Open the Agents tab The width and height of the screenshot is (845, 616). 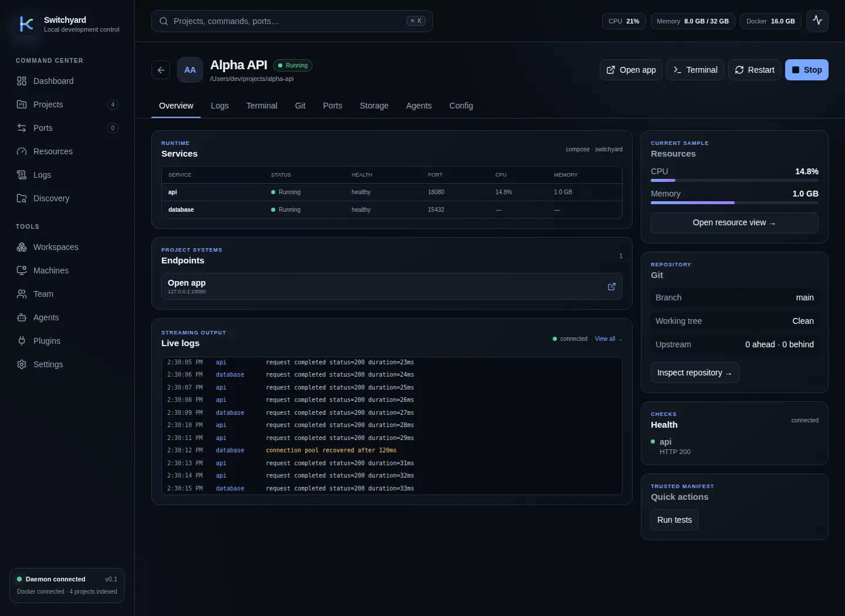[x=419, y=106]
